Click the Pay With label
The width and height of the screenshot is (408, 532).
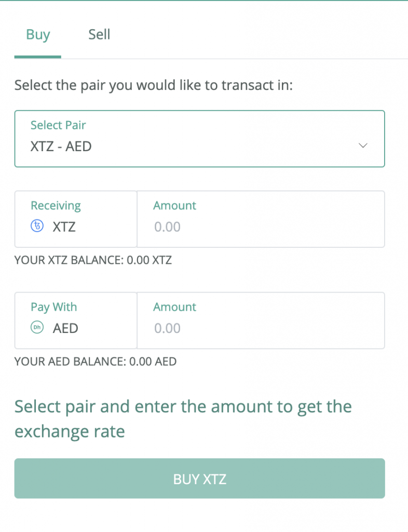[54, 307]
